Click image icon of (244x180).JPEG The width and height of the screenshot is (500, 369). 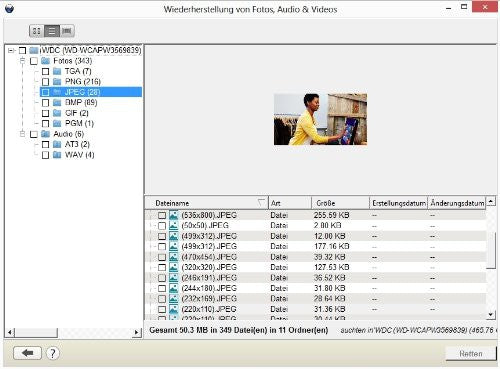point(173,288)
